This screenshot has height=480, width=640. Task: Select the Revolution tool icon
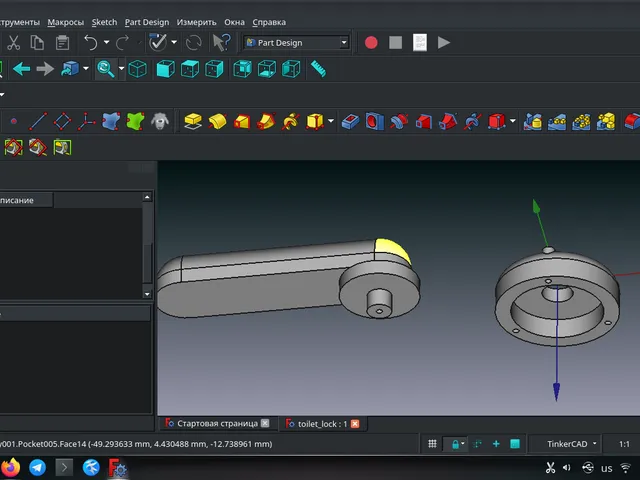(x=217, y=121)
